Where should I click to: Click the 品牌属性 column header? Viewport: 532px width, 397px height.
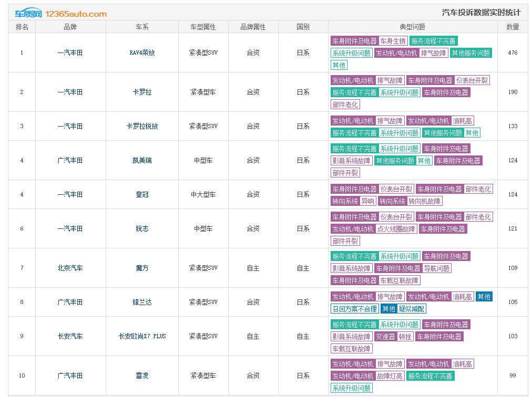tap(253, 27)
